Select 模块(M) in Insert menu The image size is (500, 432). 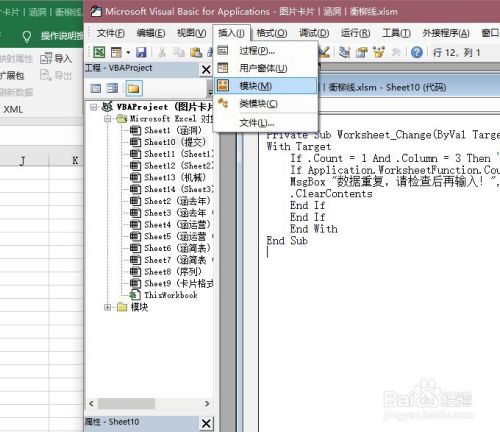point(265,86)
